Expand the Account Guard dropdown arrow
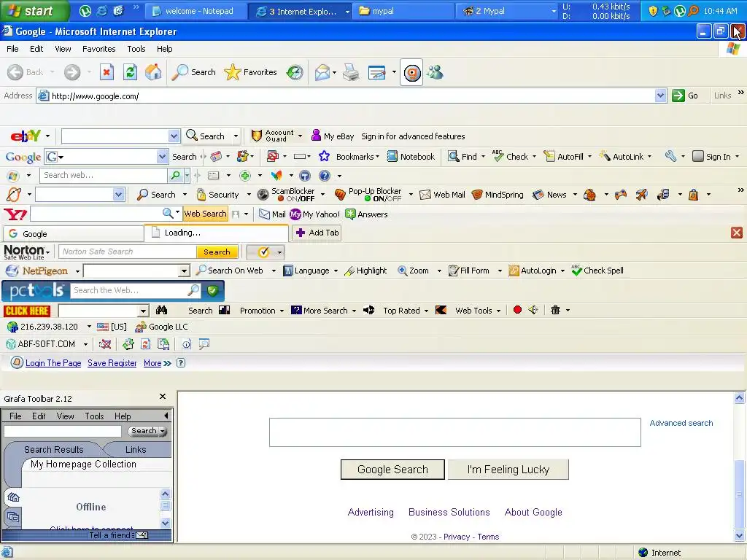Screen dimensions: 747x560 (300, 136)
